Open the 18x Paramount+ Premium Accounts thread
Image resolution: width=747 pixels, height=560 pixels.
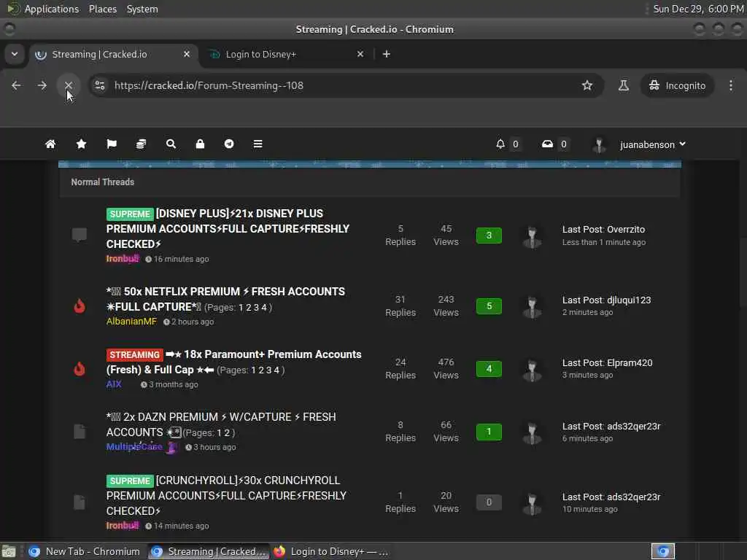click(x=233, y=362)
